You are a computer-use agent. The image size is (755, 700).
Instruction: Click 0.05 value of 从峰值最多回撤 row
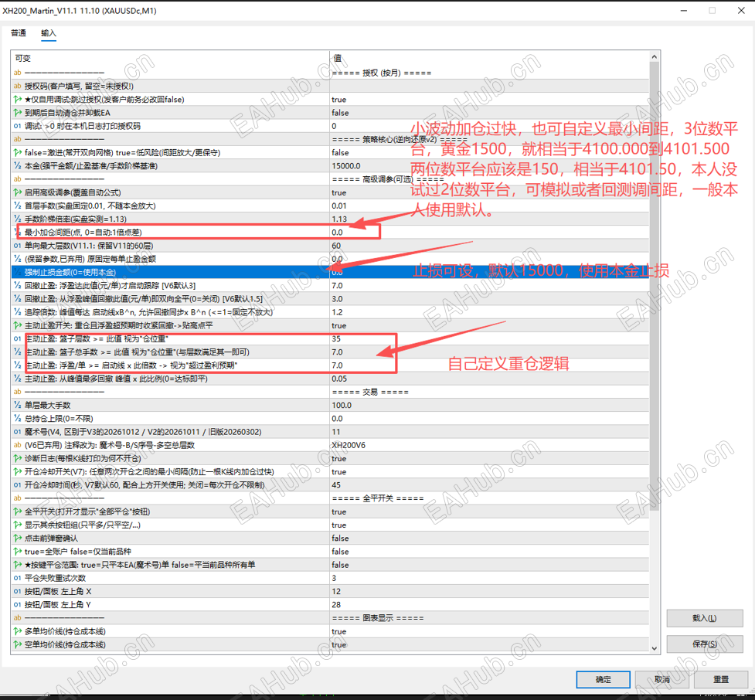[339, 379]
